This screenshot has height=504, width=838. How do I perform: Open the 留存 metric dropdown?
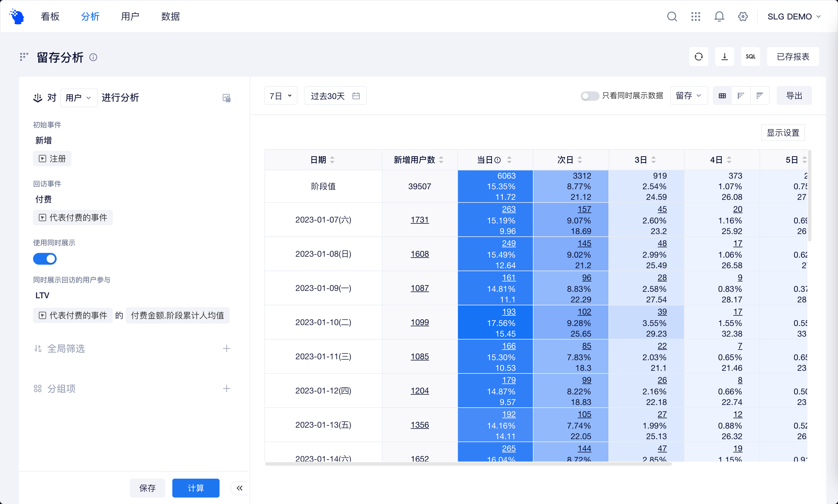(688, 96)
